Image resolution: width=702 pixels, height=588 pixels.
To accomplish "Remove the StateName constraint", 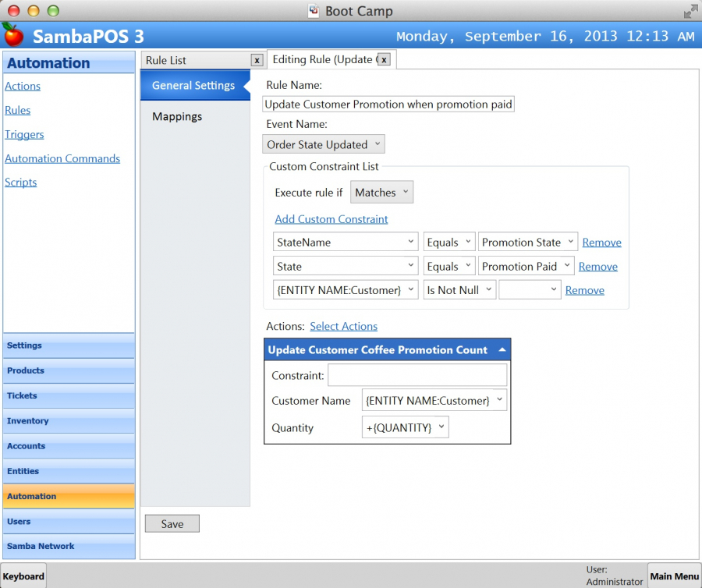I will point(601,243).
